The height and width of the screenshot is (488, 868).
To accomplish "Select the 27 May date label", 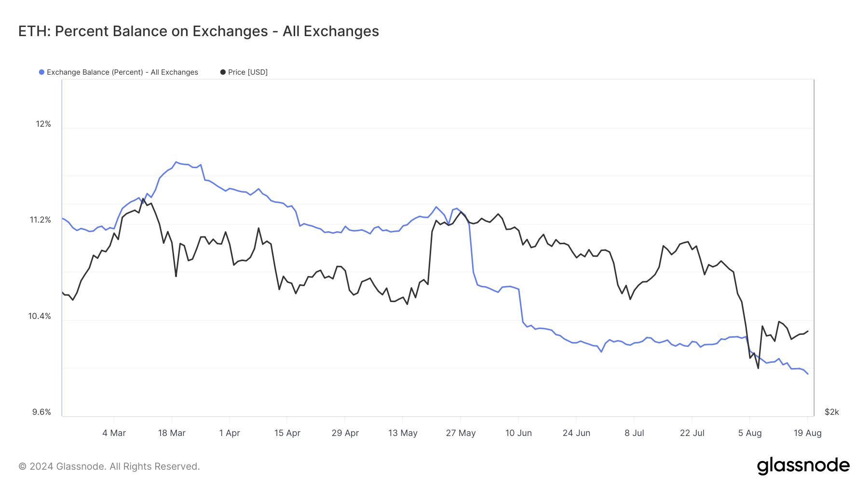I will coord(461,433).
